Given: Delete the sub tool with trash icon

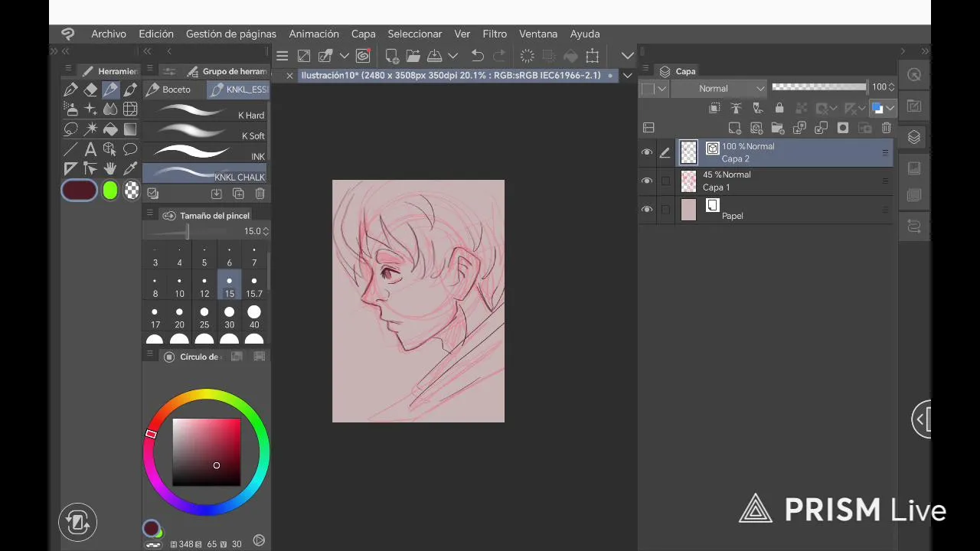Looking at the screenshot, I should click(260, 194).
